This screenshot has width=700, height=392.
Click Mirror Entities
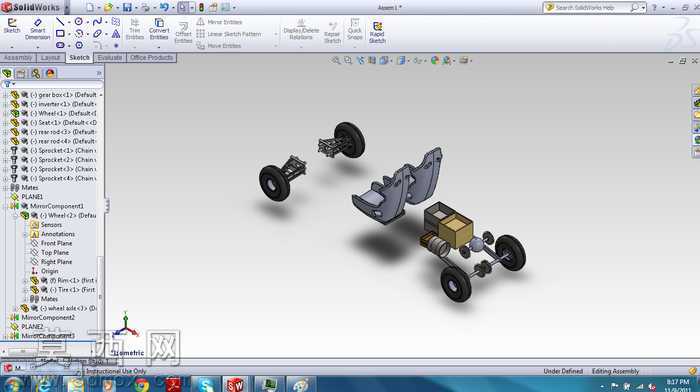pos(220,22)
